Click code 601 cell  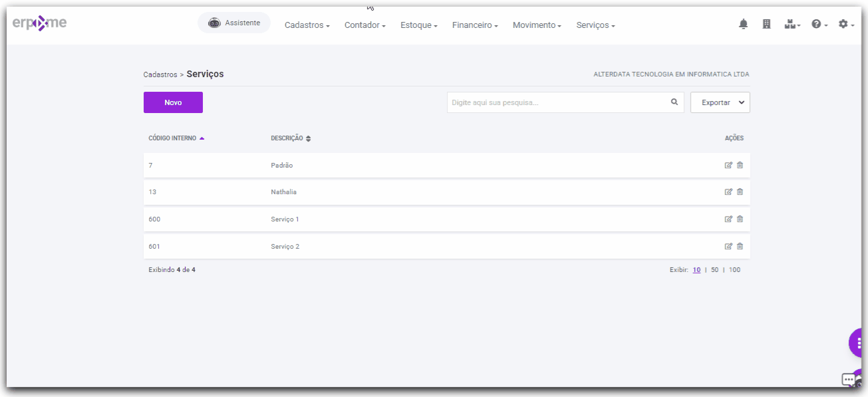[x=154, y=246]
